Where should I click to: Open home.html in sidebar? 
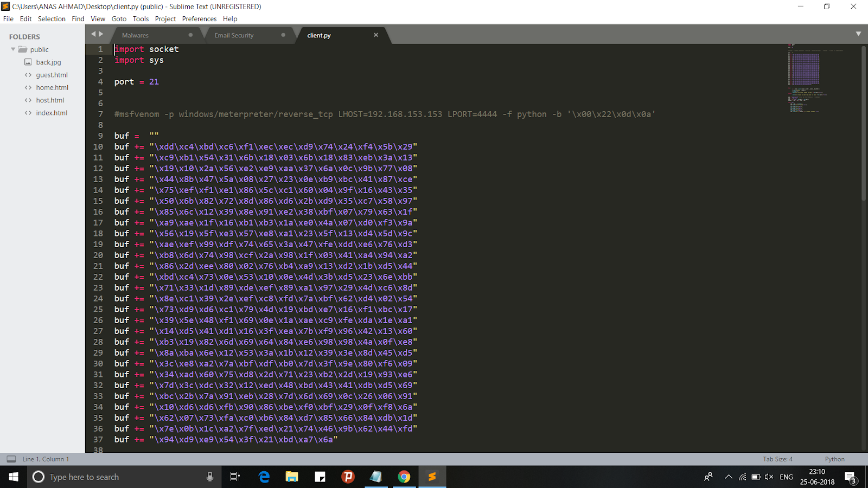(52, 87)
